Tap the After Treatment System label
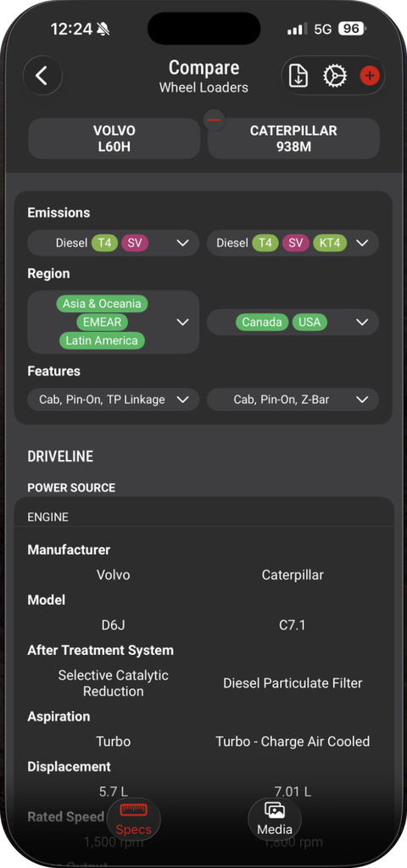 pos(101,650)
